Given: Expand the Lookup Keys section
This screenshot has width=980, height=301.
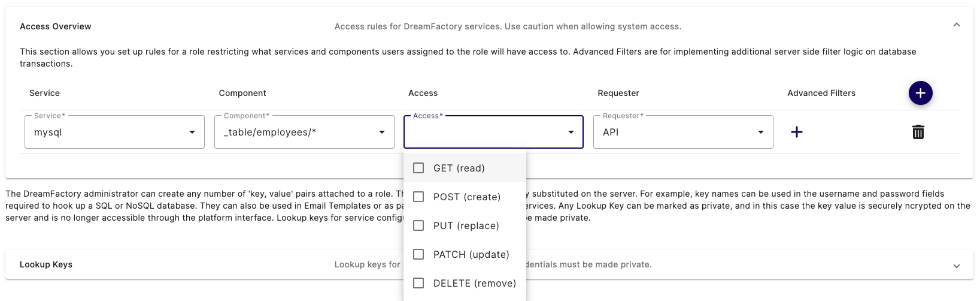Looking at the screenshot, I should 956,266.
